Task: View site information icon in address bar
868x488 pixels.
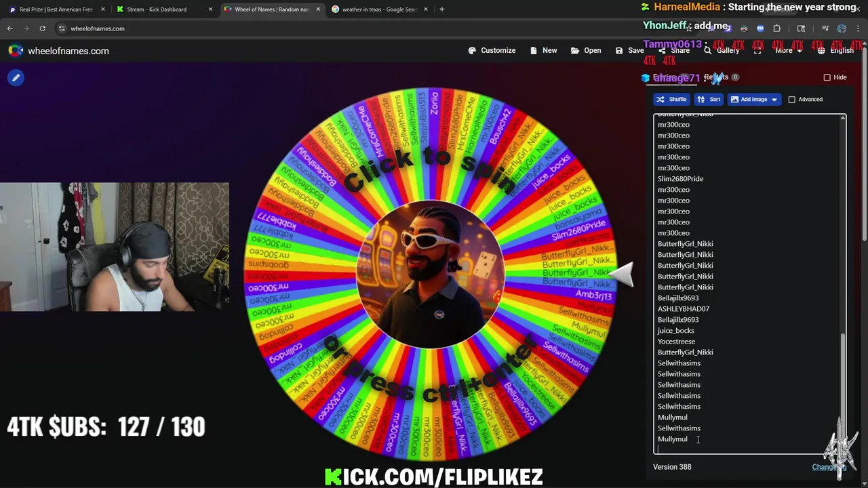Action: click(62, 28)
